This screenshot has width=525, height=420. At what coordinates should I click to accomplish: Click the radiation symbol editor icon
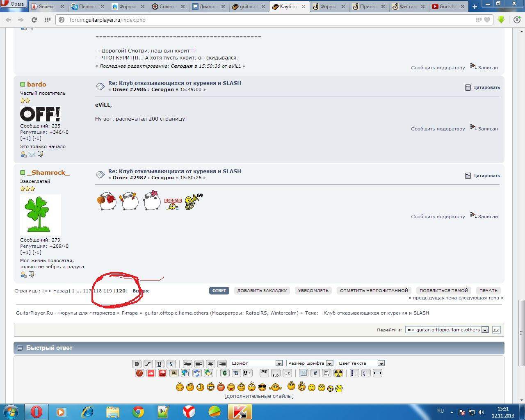point(338,373)
